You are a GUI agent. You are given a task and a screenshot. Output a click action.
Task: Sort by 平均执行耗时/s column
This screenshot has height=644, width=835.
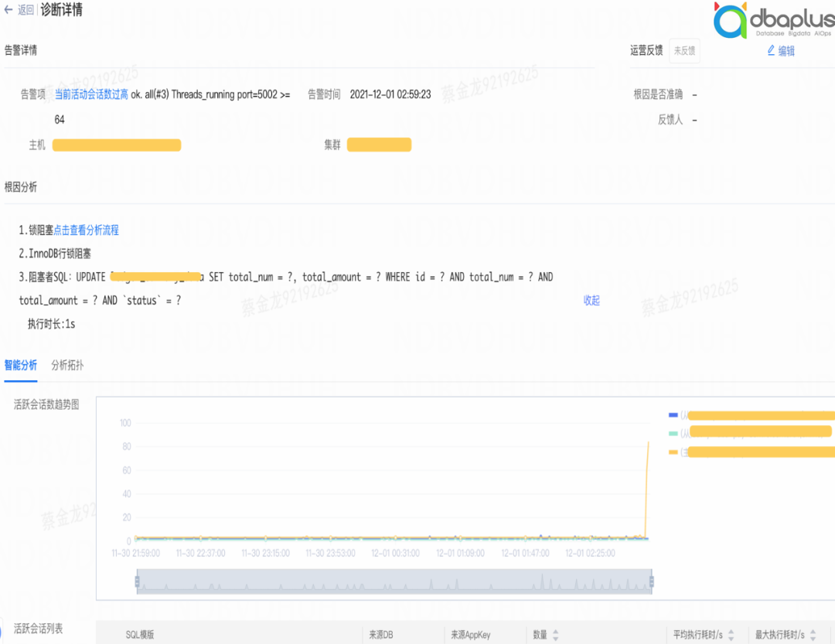731,635
